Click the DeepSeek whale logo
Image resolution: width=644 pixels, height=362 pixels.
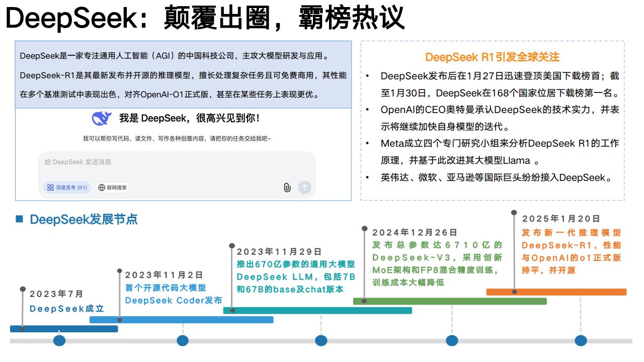(x=102, y=119)
